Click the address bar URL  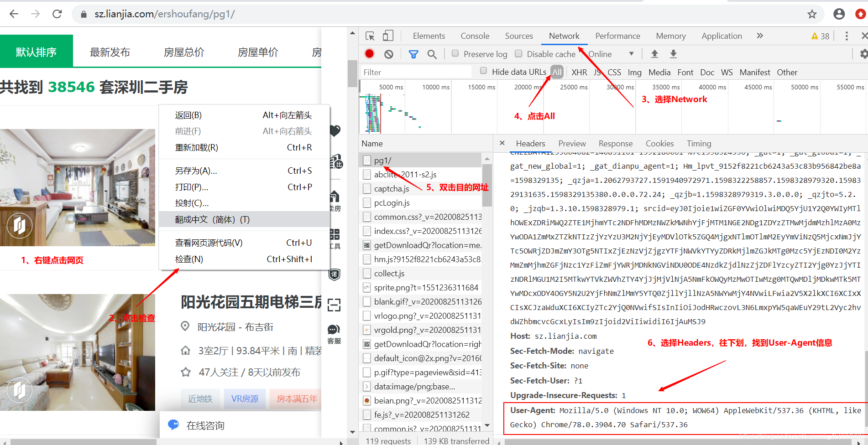coord(165,14)
